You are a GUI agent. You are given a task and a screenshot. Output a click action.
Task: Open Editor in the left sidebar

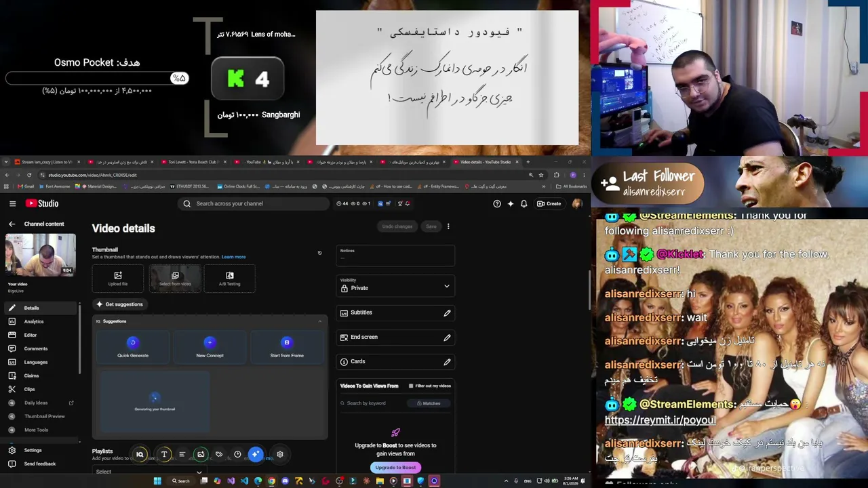tap(41, 335)
